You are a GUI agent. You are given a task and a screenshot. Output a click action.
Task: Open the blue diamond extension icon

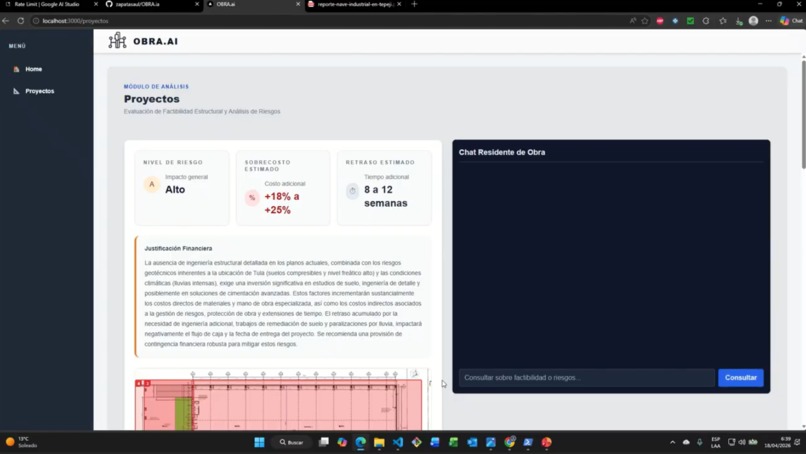click(675, 21)
